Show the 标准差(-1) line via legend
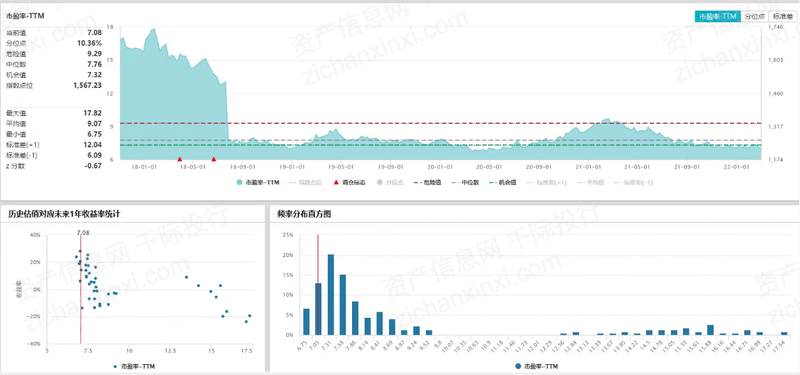 [x=633, y=182]
